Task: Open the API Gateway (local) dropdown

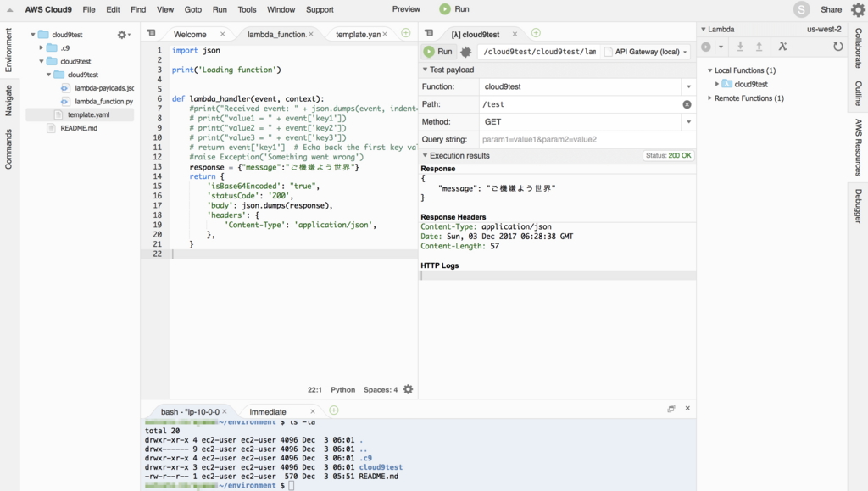Action: coord(647,52)
